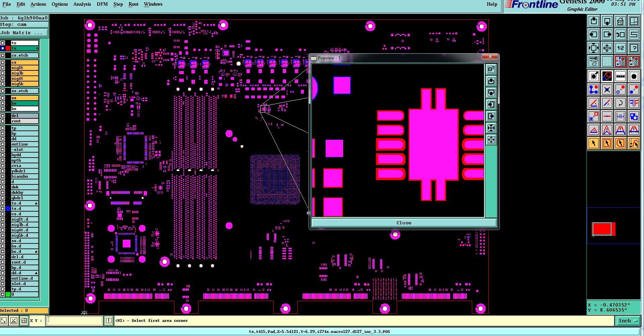Toggle checkbox for the 'drl' layer
Image resolution: width=644 pixels, height=336 pixels.
point(3,116)
